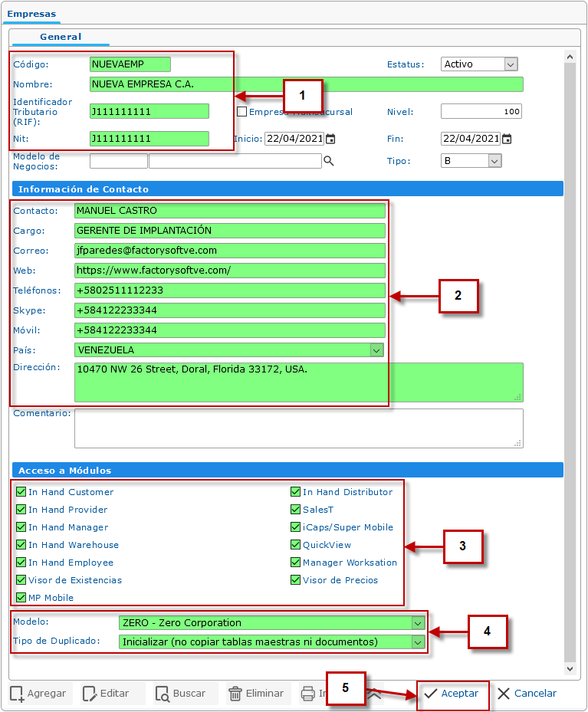588x712 pixels.
Task: Open the Inicio date calendar picker
Action: point(330,139)
